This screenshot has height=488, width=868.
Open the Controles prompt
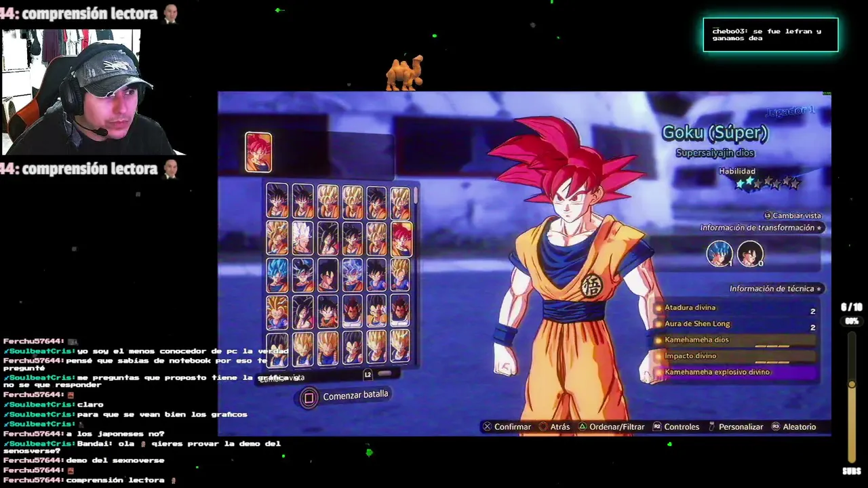pyautogui.click(x=676, y=427)
